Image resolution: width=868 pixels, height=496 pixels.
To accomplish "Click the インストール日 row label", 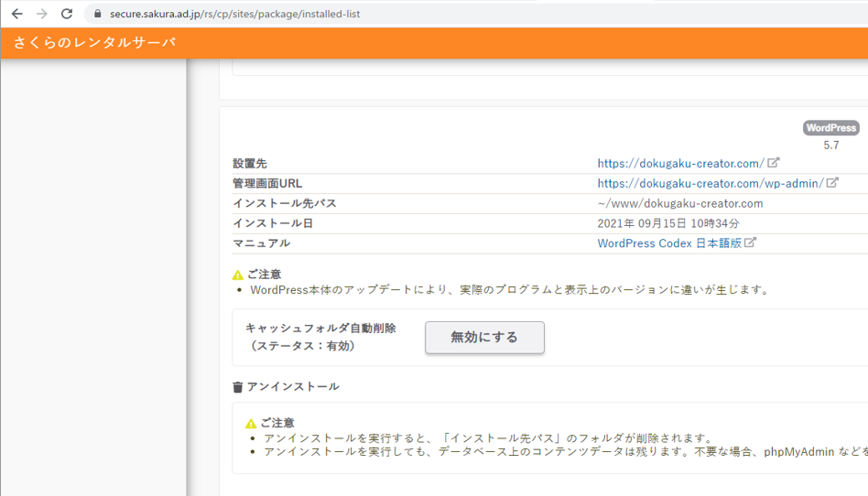I will (x=273, y=223).
